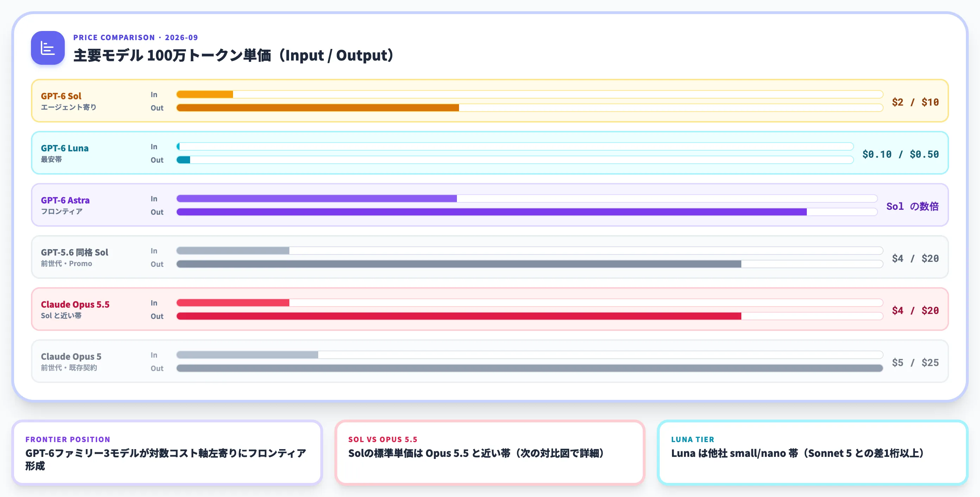Click the "前世代・既存契約" subtitle
The image size is (980, 497).
69,368
